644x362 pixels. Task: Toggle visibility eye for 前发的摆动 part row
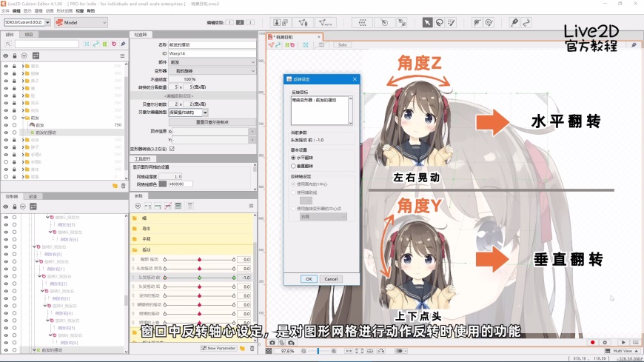6,133
